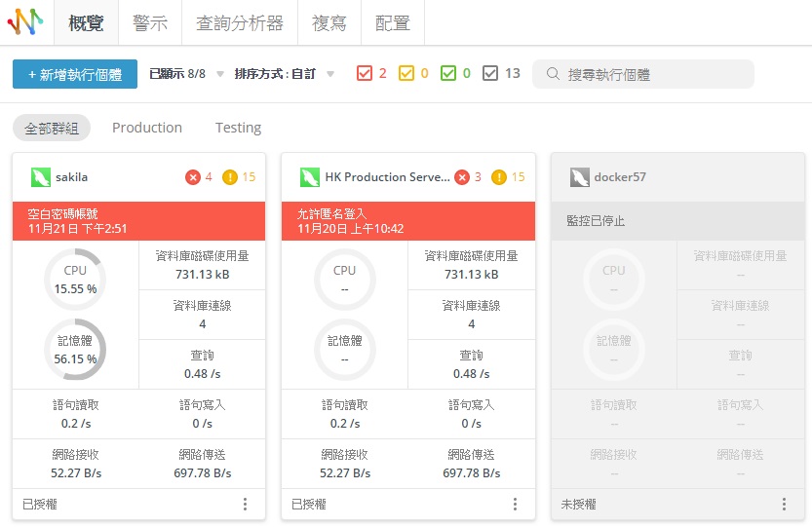The image size is (812, 527).
Task: Click red critical alert icon on HK Production
Action: pos(461,177)
